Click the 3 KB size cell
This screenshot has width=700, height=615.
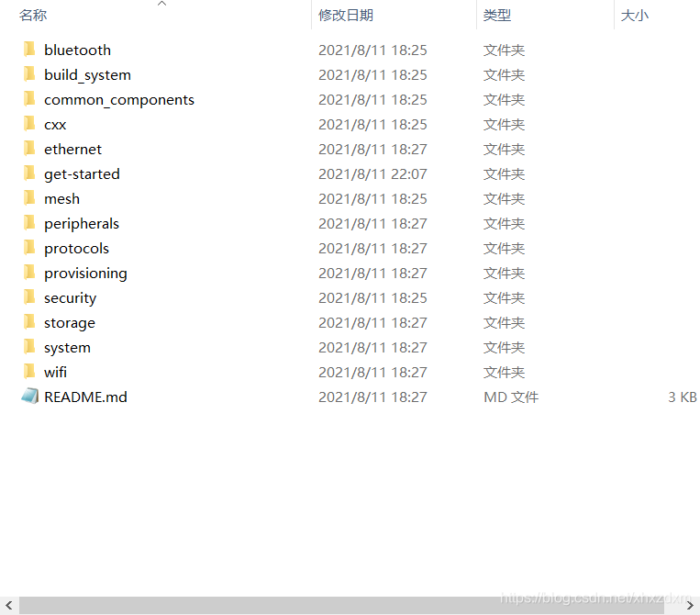[x=683, y=397]
